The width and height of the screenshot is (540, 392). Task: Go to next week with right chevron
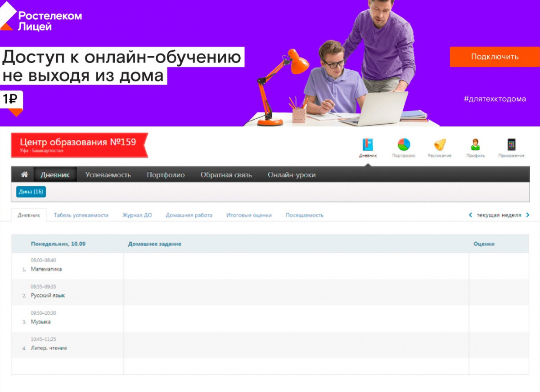(528, 215)
